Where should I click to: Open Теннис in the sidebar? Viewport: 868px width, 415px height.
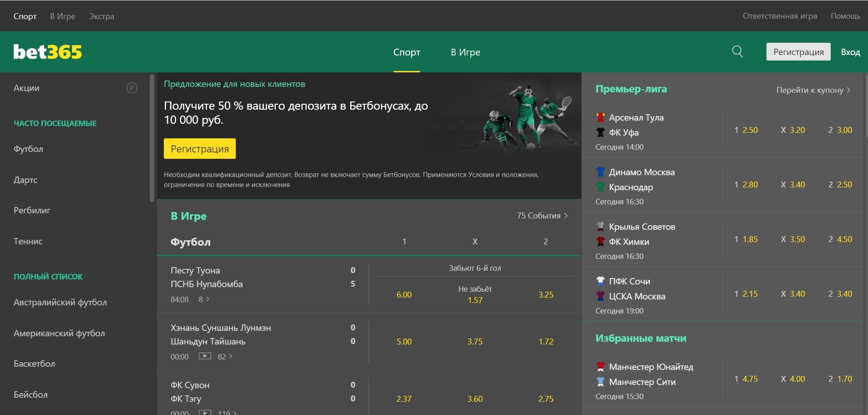click(28, 241)
